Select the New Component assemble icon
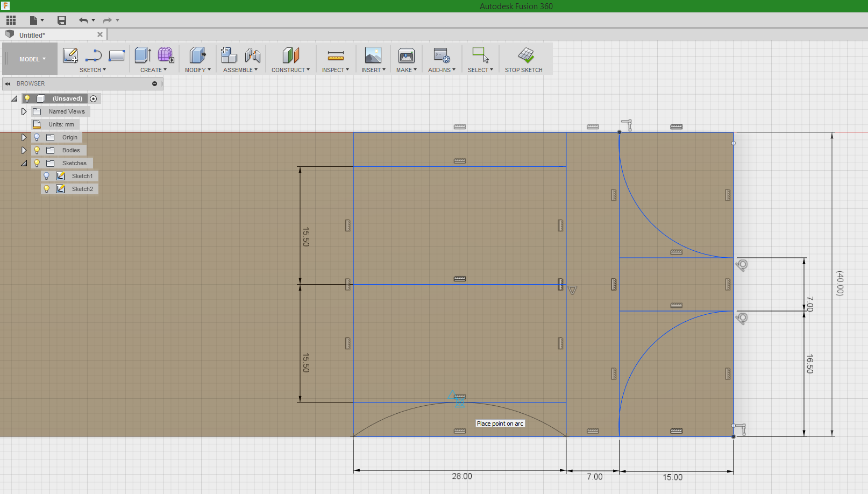The width and height of the screenshot is (868, 494). coord(229,55)
